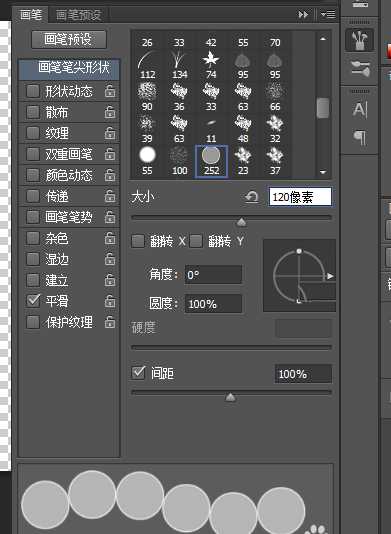391x534 pixels.
Task: Open the Brush Presets dock icon
Action: [360, 69]
